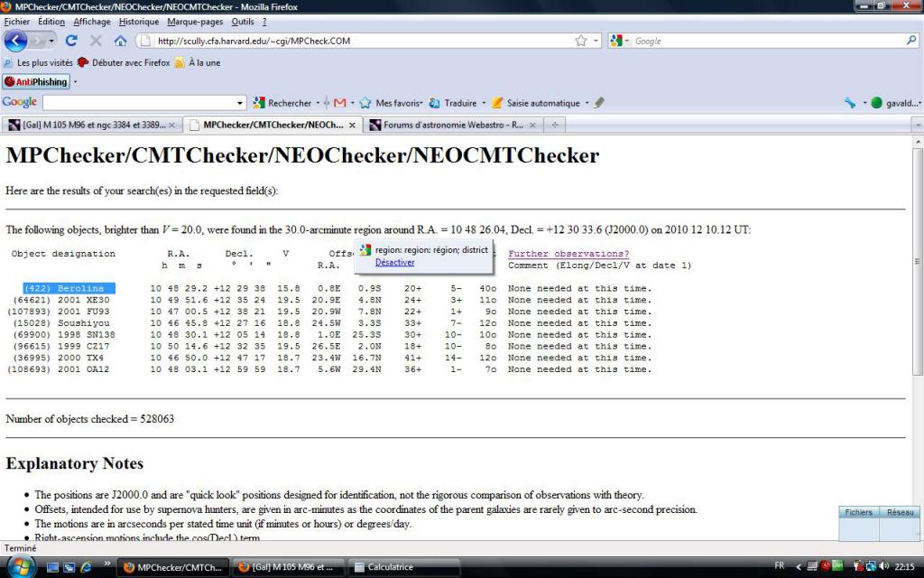Launch Internet Explorer from Quick Launch
This screenshot has width=924, height=578.
(x=86, y=567)
